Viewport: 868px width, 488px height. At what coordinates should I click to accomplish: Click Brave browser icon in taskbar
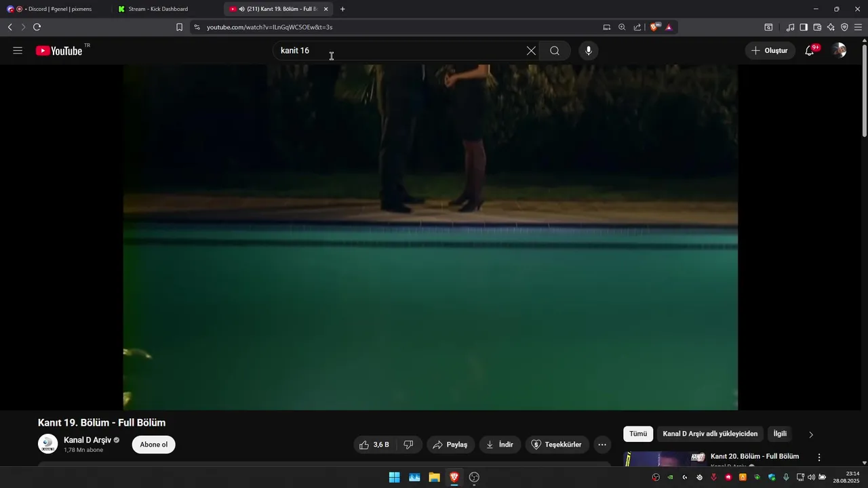point(454,477)
